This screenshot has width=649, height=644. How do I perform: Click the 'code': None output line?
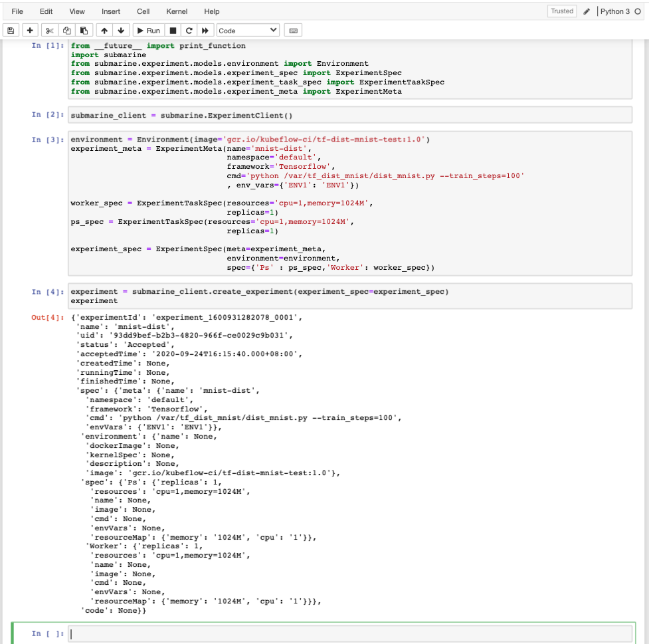pyautogui.click(x=114, y=611)
